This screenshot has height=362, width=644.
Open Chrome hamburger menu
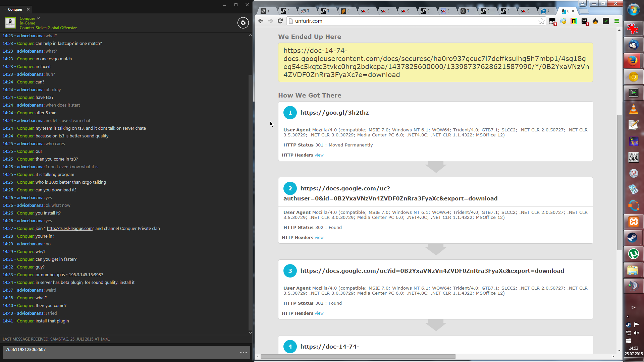pos(616,21)
